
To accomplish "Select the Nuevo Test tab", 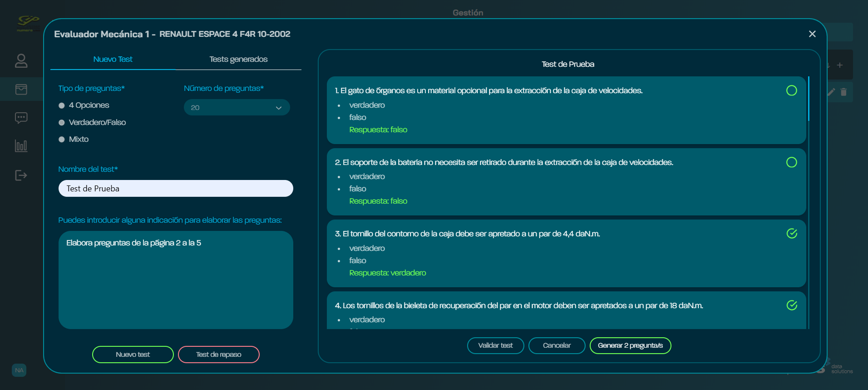I will pyautogui.click(x=113, y=60).
